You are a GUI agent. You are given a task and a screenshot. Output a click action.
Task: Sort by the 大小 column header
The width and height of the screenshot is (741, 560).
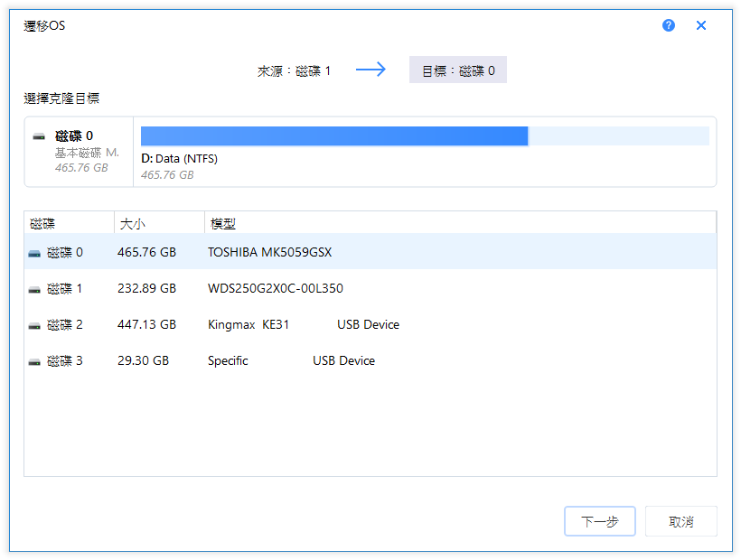click(159, 222)
